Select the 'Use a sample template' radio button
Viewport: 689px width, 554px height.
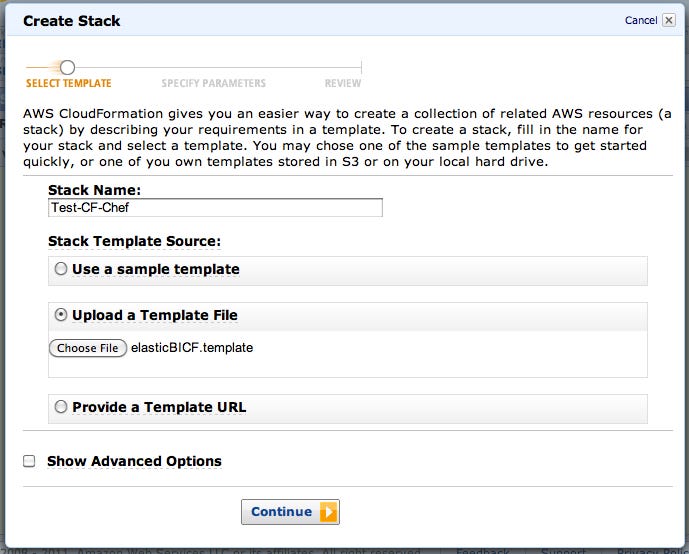tap(62, 269)
